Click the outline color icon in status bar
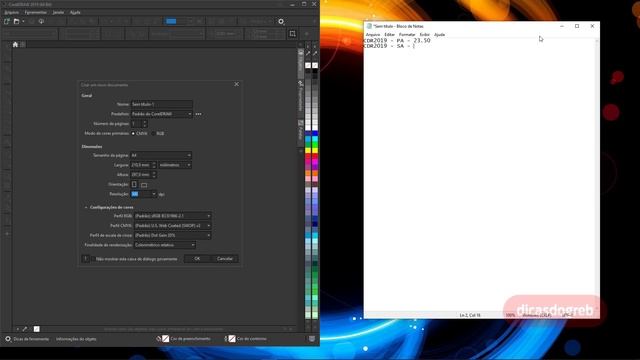 [x=232, y=338]
